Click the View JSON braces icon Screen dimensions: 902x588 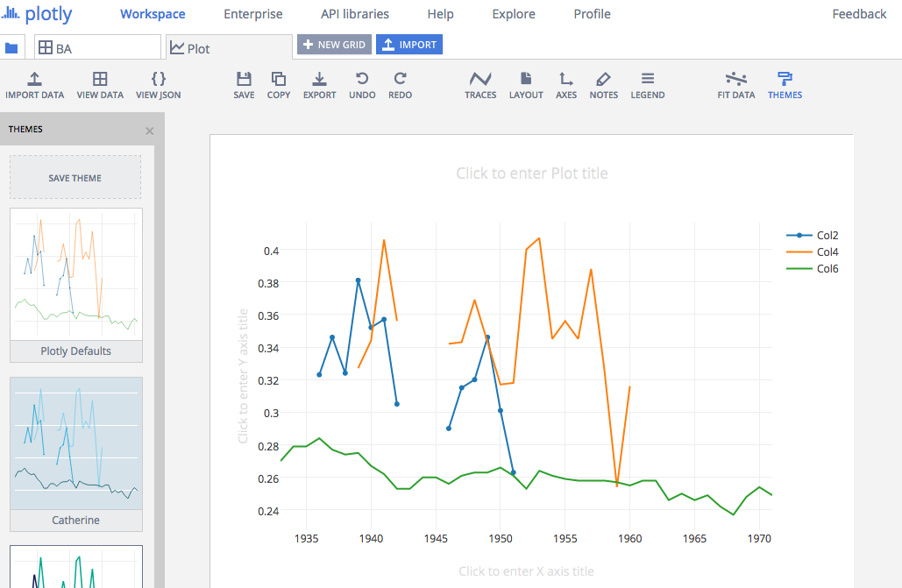pos(159,79)
